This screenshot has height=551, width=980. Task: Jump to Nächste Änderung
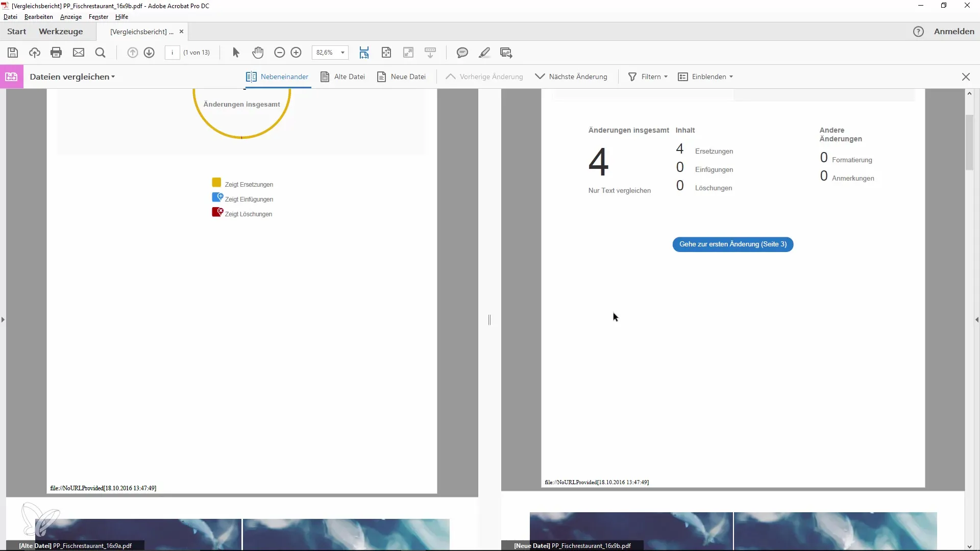pyautogui.click(x=571, y=77)
